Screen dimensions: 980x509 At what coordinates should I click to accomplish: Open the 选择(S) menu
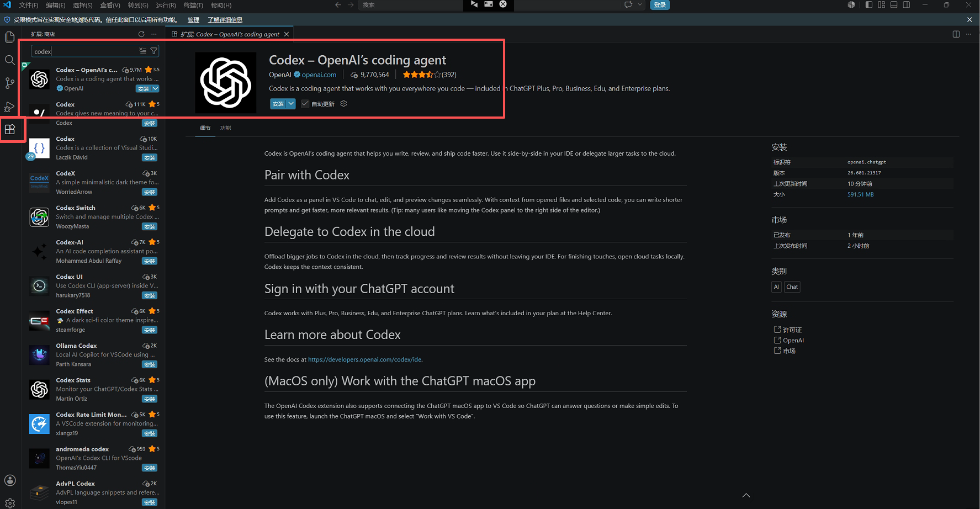[x=83, y=5]
